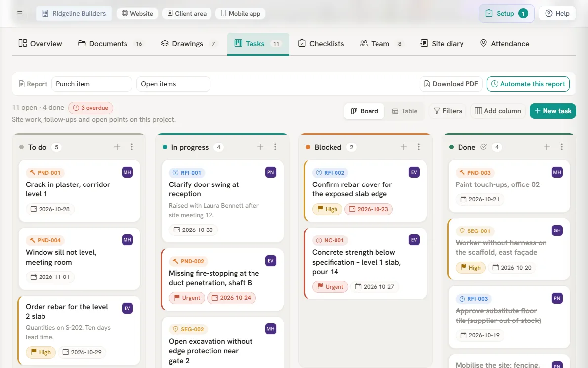Click the done checkmark icon beside Done
The height and width of the screenshot is (368, 588).
pyautogui.click(x=484, y=147)
